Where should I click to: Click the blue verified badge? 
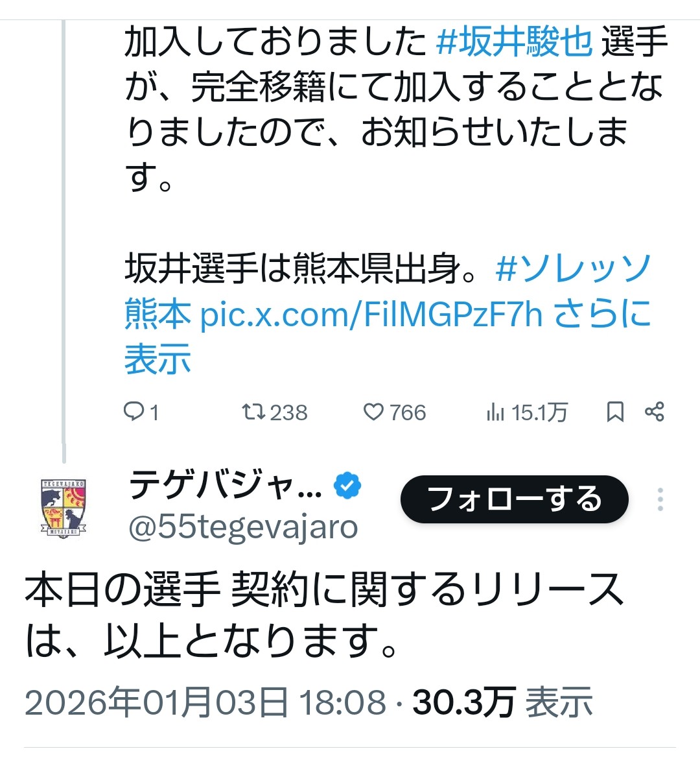[x=348, y=486]
